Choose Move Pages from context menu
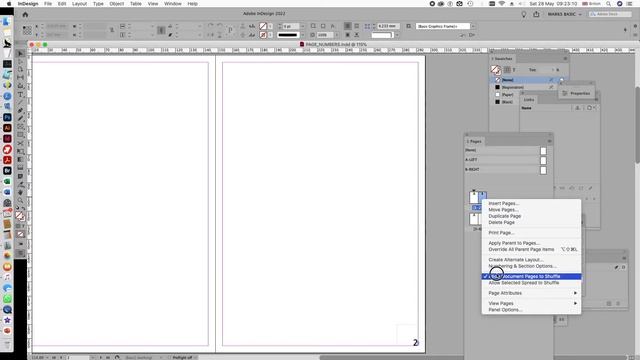This screenshot has height=360, width=640. click(x=531, y=210)
